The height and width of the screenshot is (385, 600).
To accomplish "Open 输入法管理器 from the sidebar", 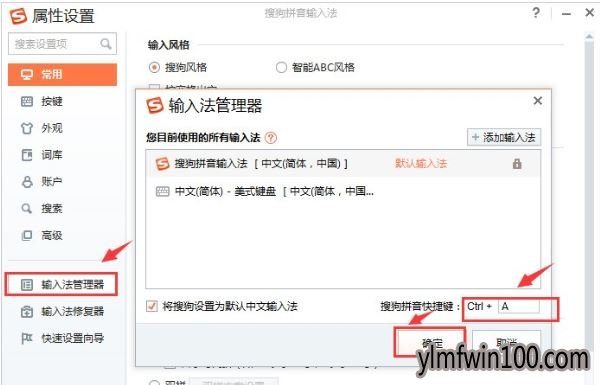I will [61, 284].
